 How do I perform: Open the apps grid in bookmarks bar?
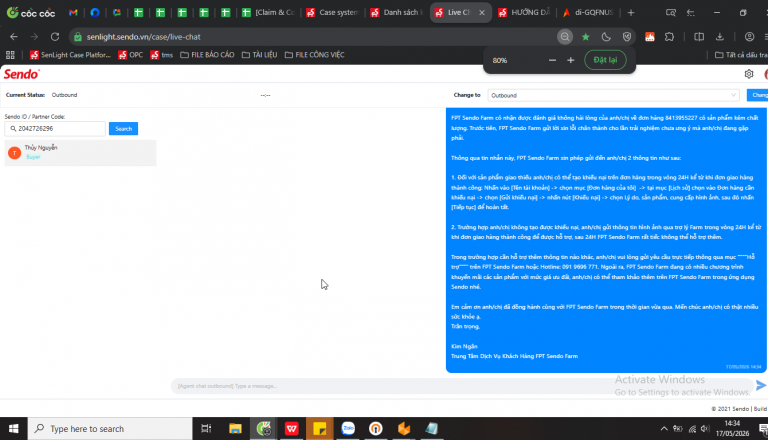10,55
